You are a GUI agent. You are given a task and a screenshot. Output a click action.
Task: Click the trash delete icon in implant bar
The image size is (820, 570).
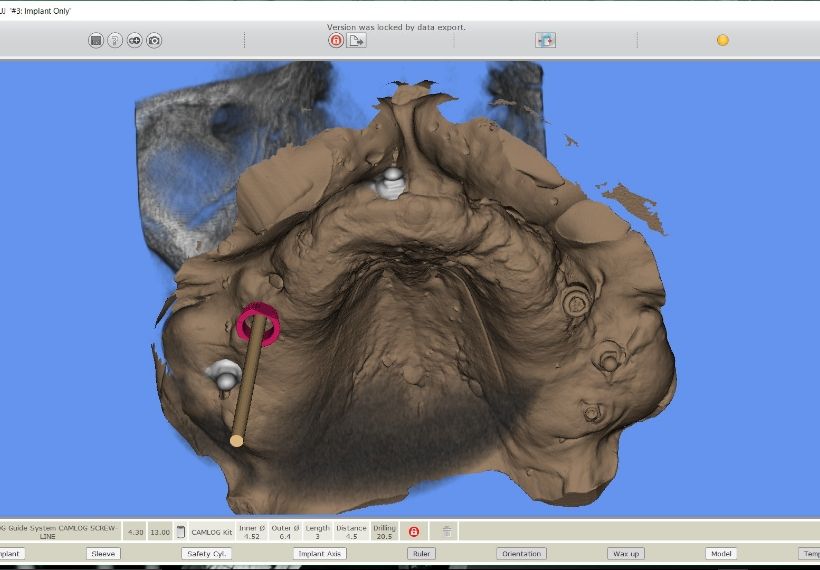click(x=447, y=531)
